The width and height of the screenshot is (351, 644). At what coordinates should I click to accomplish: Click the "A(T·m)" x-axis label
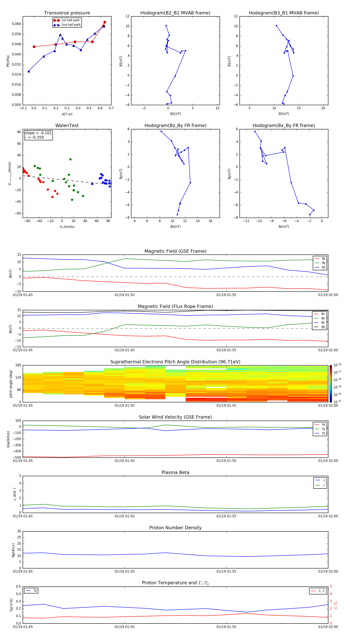point(67,114)
